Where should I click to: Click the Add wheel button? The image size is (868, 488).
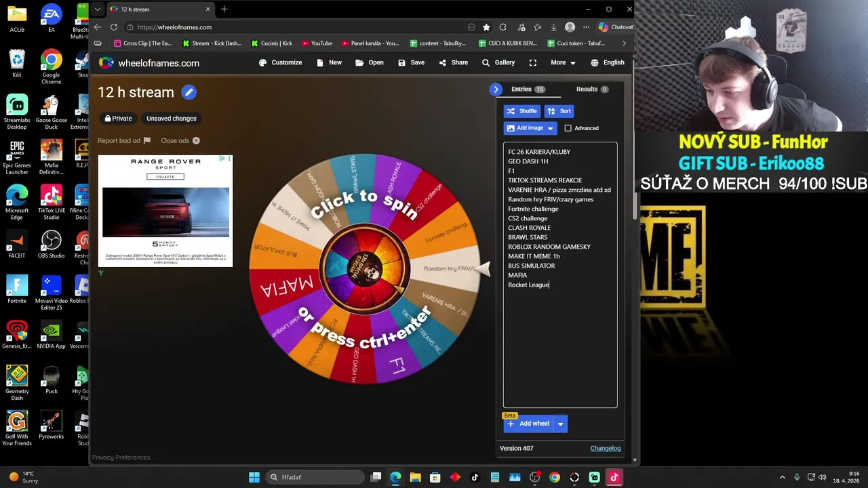pyautogui.click(x=528, y=424)
